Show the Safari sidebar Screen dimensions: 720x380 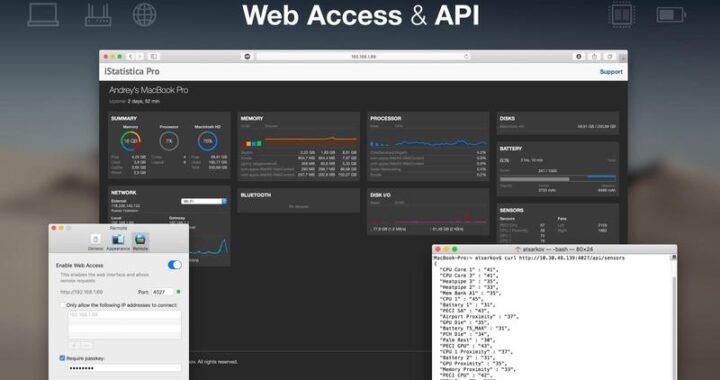coord(154,56)
